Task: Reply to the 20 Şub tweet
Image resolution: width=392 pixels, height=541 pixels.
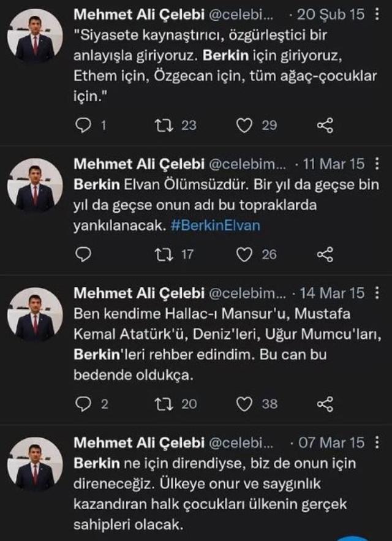Action: (x=83, y=125)
